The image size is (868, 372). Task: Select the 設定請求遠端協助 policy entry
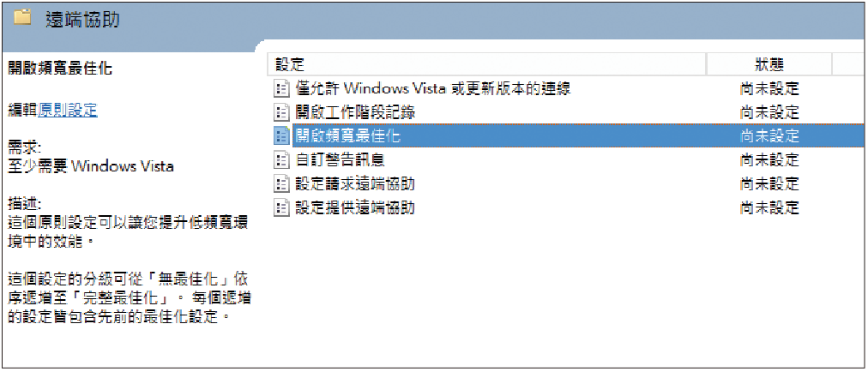point(356,184)
